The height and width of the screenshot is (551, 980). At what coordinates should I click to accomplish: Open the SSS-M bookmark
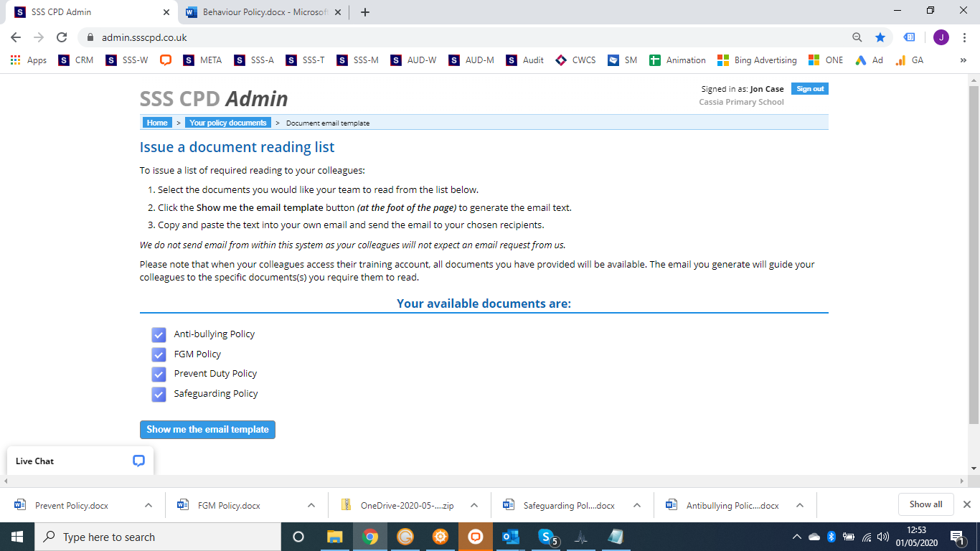tap(357, 60)
